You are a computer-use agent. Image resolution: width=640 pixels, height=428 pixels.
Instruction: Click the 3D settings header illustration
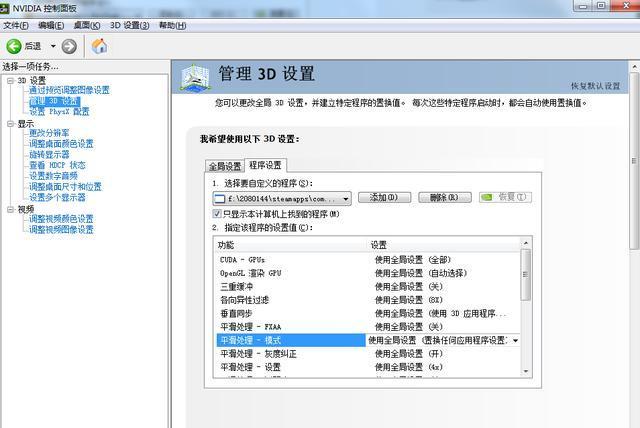[196, 78]
